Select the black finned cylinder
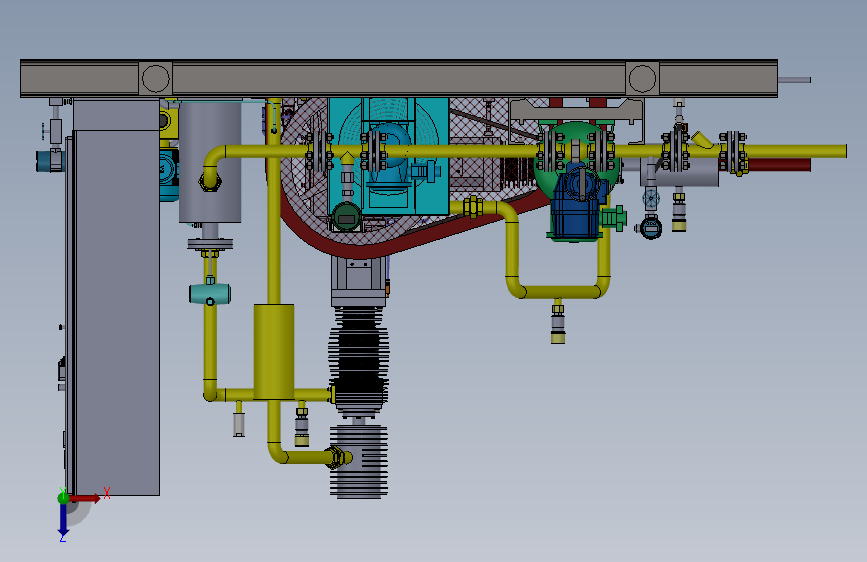The width and height of the screenshot is (867, 562). click(359, 360)
